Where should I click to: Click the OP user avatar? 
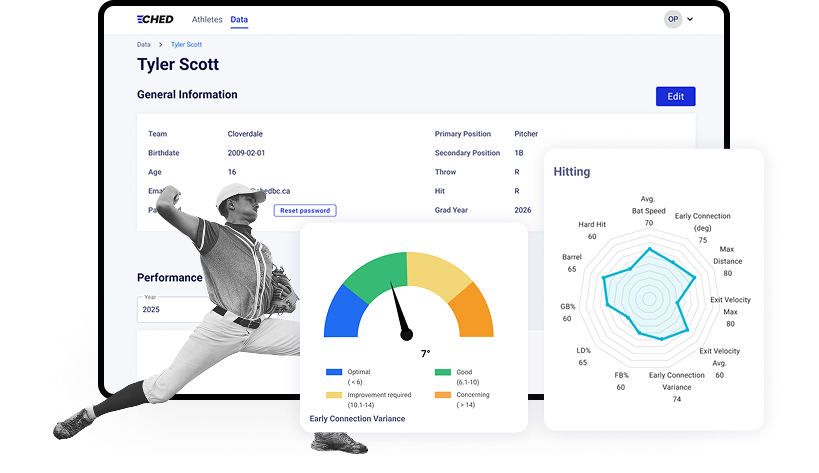[673, 19]
